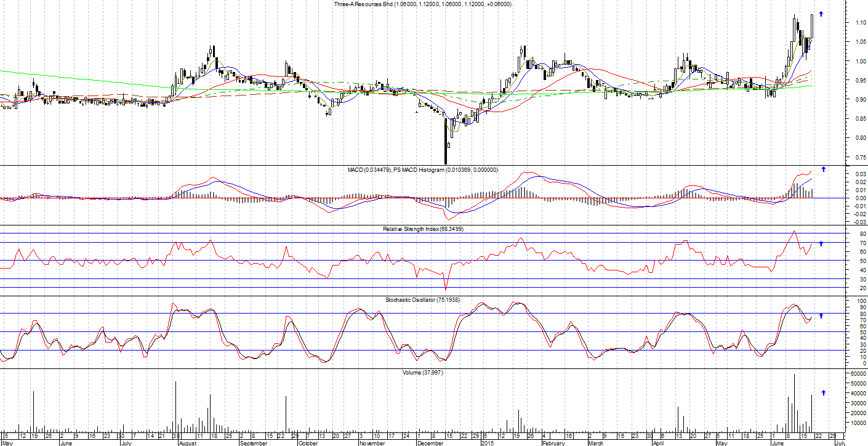Image resolution: width=868 pixels, height=446 pixels.
Task: Select the 2015 year label on the date axis
Action: (488, 442)
